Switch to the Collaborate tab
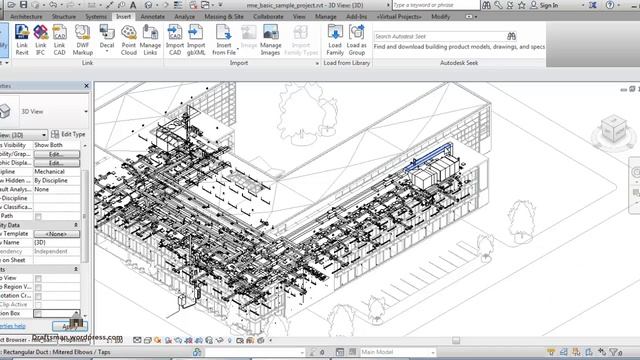Image resolution: width=640 pixels, height=360 pixels. point(268,16)
